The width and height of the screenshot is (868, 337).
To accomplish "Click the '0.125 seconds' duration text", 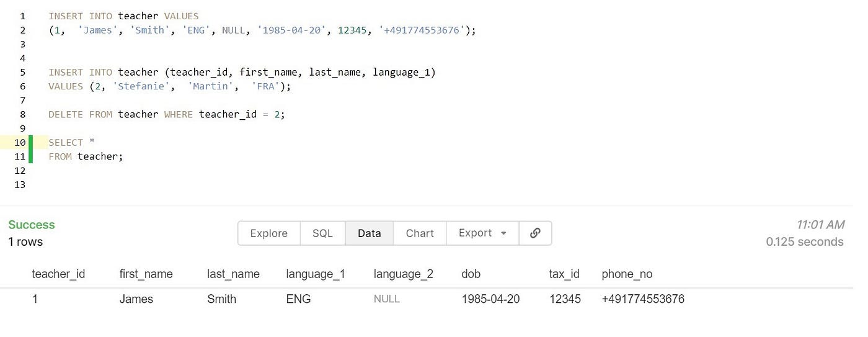I will point(805,241).
